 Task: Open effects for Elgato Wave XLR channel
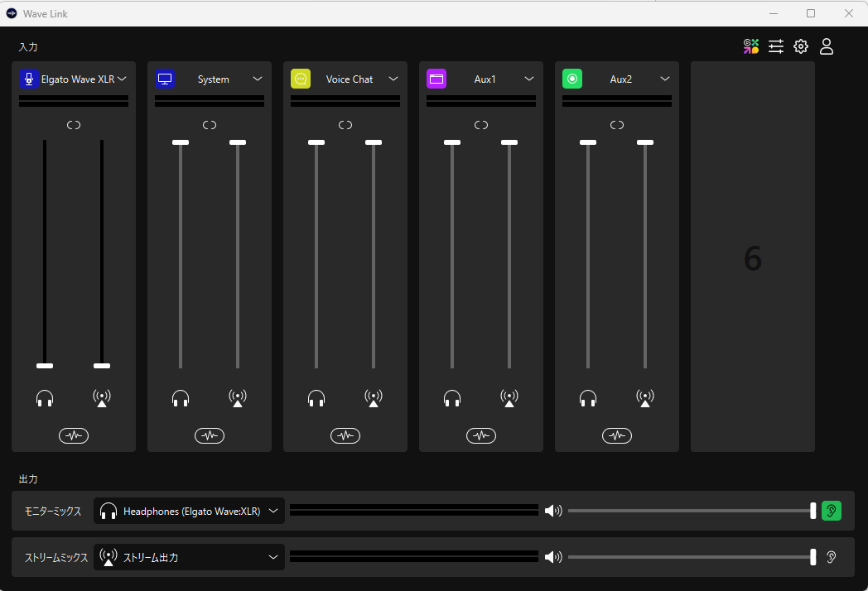[74, 435]
